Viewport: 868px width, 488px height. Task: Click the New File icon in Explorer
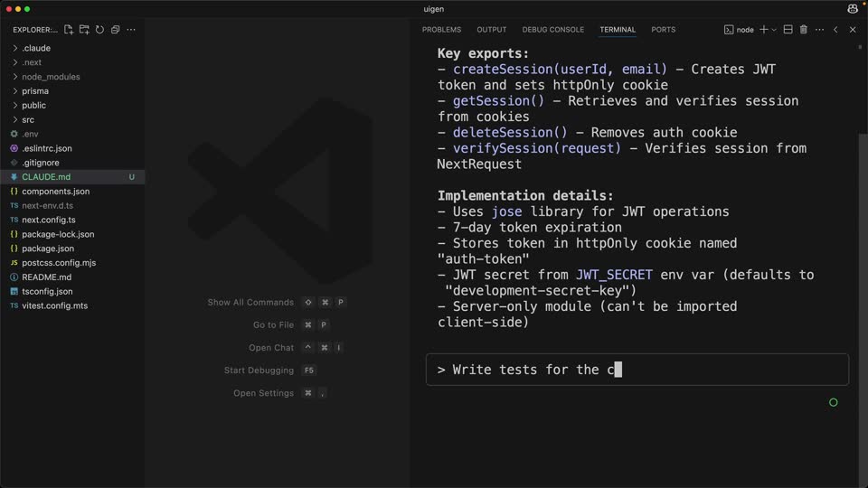tap(69, 30)
